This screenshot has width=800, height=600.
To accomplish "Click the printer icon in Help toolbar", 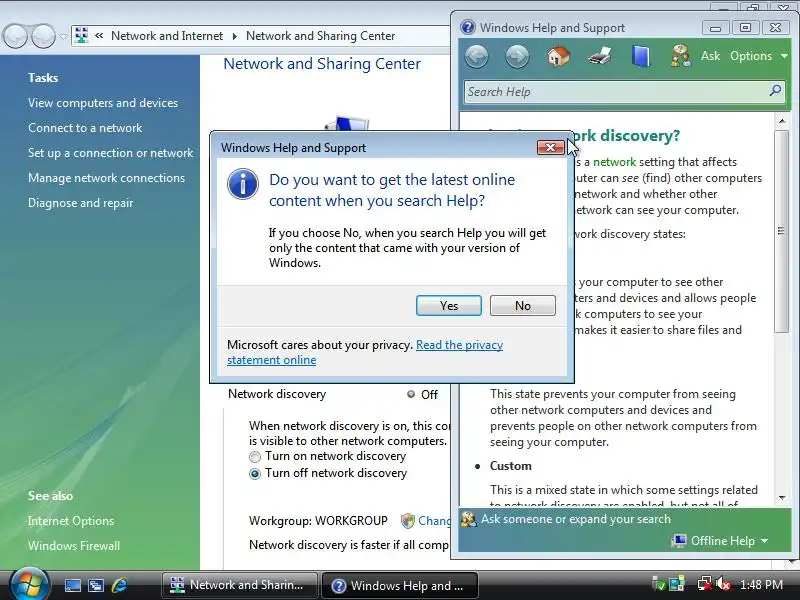I will click(599, 56).
